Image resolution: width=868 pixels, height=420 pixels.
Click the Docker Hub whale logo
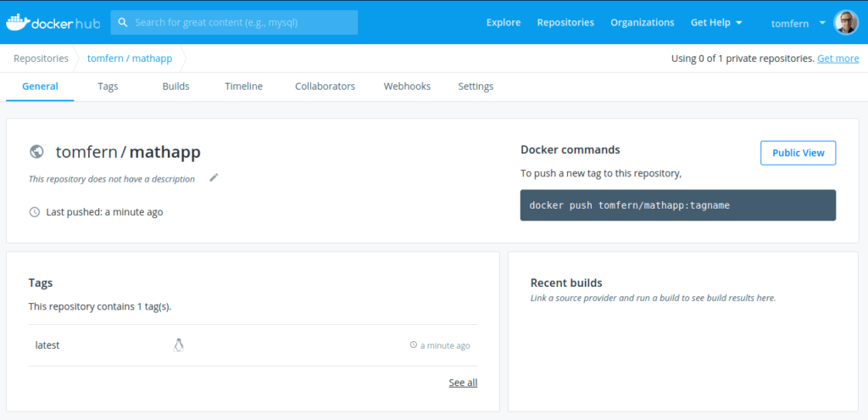(53, 23)
